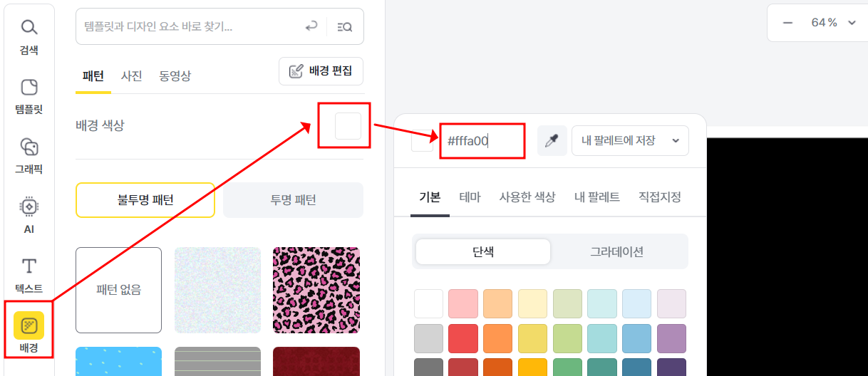Open the 텍스트 text sidebar icon
The width and height of the screenshot is (868, 376).
coord(29,275)
